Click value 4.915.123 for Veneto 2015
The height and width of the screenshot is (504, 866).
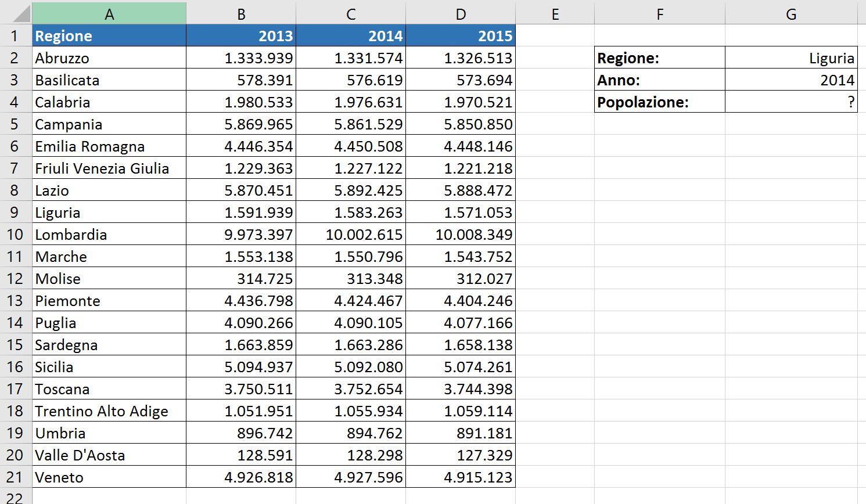point(461,477)
